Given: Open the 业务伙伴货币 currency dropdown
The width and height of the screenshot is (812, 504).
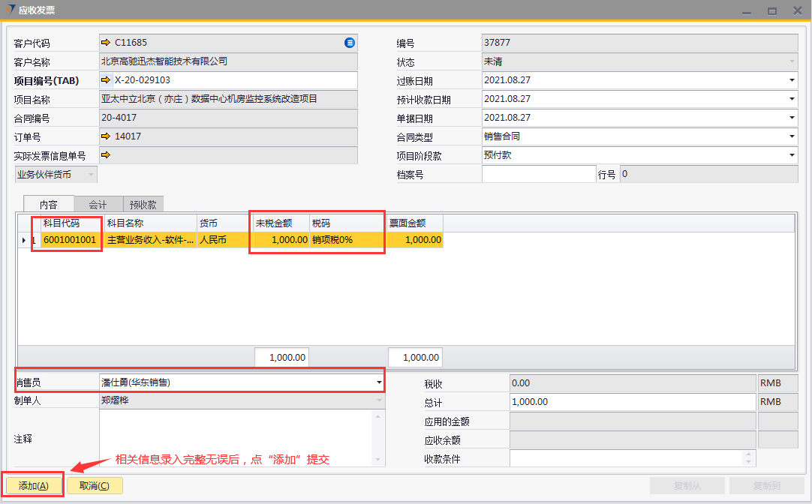Looking at the screenshot, I should (x=92, y=175).
